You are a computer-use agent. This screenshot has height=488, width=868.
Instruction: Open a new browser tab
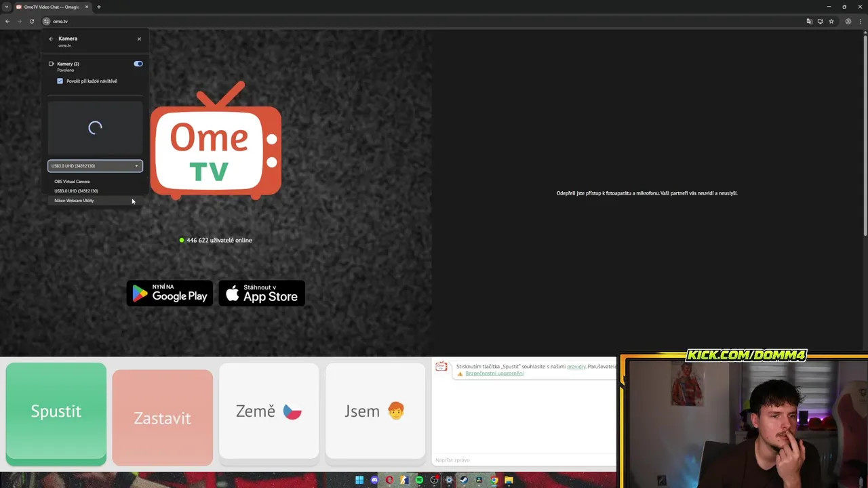99,7
